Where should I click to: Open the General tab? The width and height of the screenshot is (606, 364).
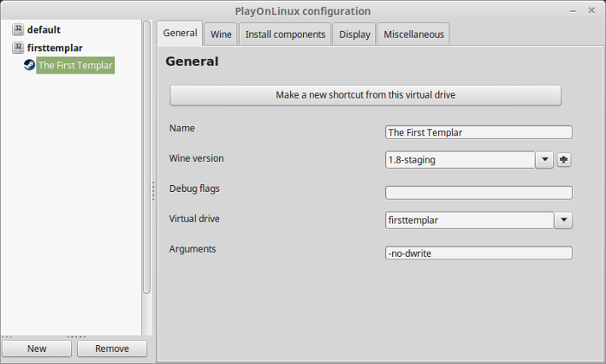180,33
